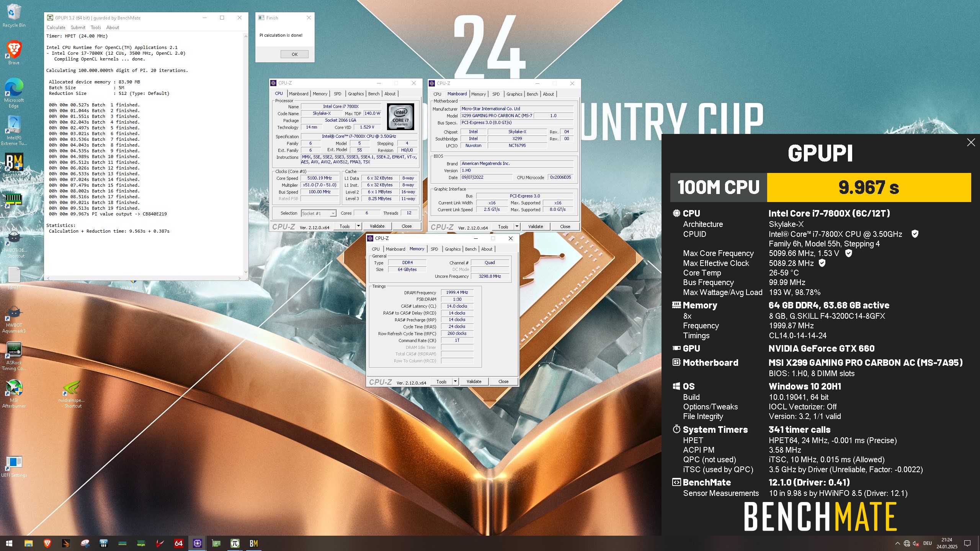Open the Windows Start menu

[9, 543]
